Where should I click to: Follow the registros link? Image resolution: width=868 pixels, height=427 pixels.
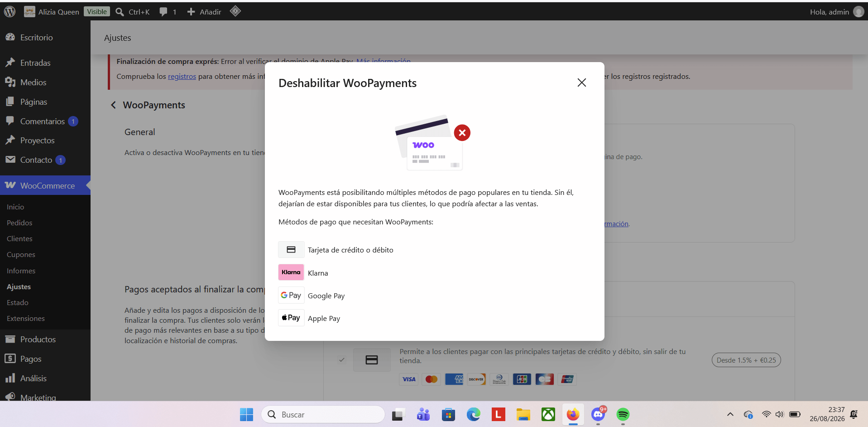click(x=182, y=76)
